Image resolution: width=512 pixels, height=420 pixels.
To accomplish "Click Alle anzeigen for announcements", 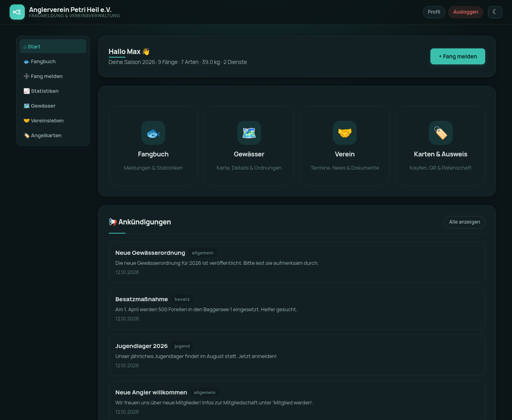I will click(464, 222).
